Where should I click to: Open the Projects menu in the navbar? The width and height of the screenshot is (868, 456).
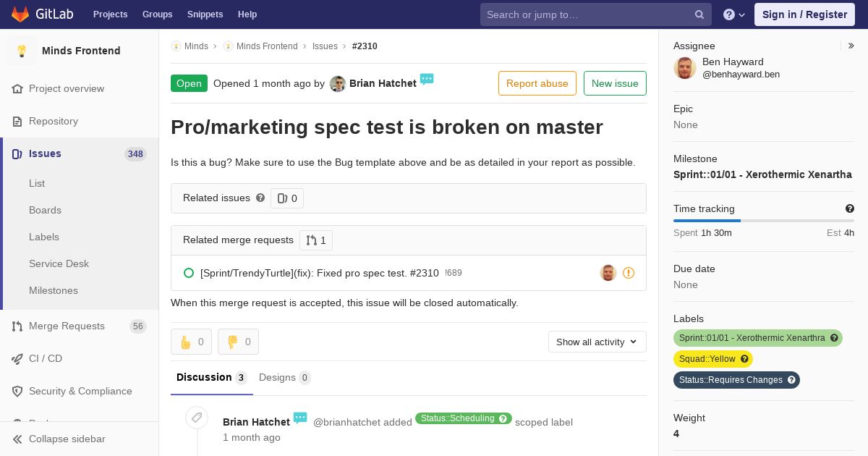110,14
